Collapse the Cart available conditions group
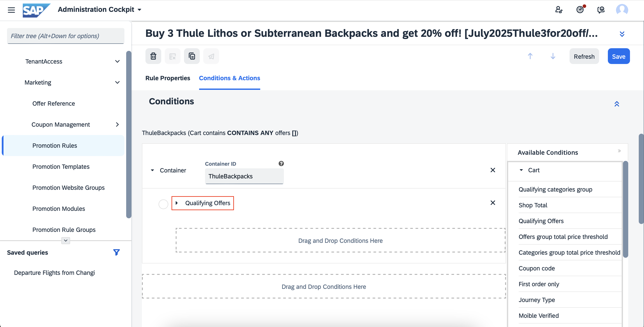 [x=521, y=170]
